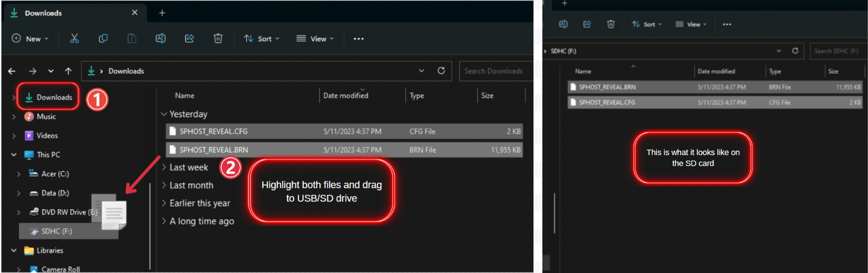Image resolution: width=868 pixels, height=273 pixels.
Task: Open the SDHC address bar history dropdown
Action: click(x=779, y=51)
